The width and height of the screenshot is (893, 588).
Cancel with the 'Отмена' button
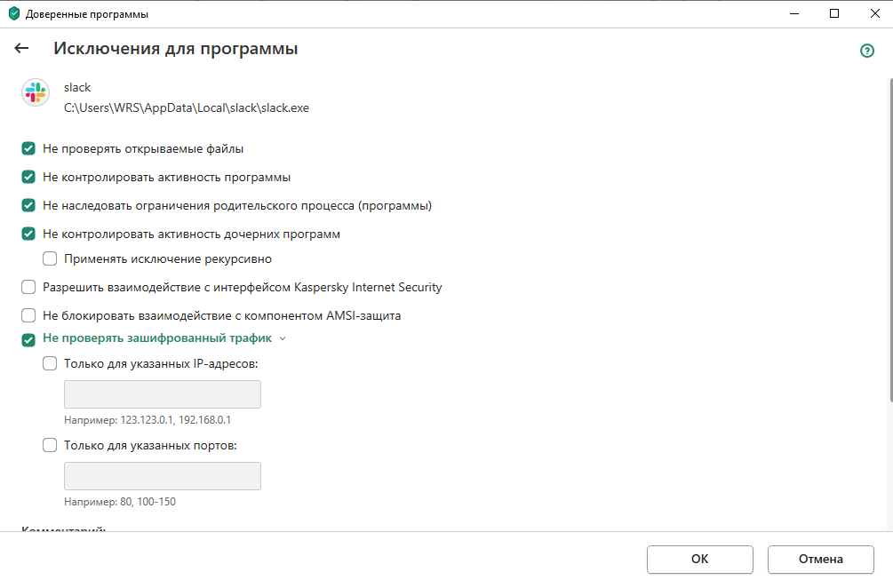(x=821, y=560)
